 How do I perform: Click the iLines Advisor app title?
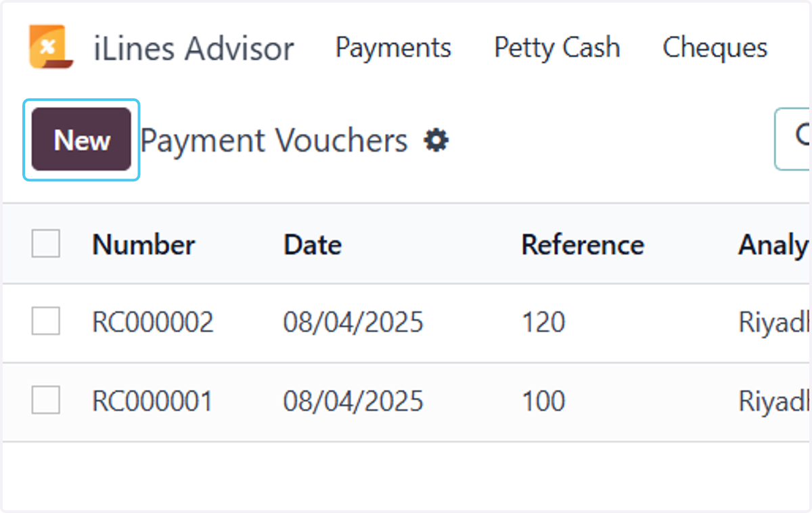pos(194,49)
